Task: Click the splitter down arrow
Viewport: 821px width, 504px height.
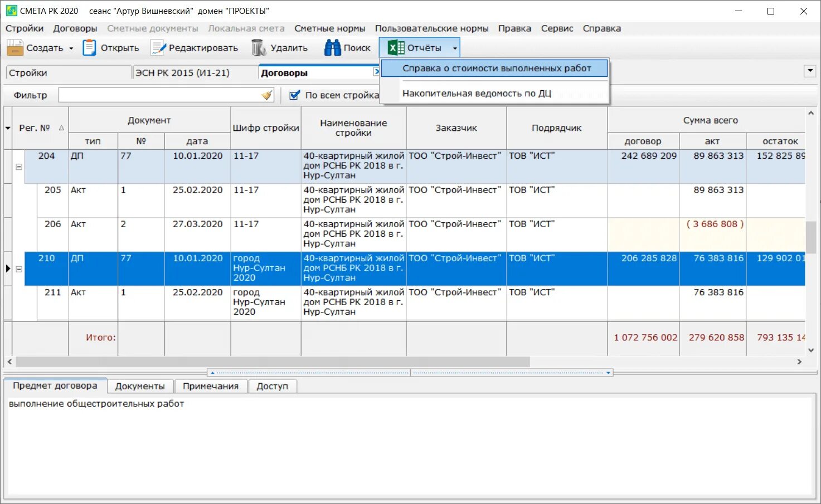Action: pos(608,373)
